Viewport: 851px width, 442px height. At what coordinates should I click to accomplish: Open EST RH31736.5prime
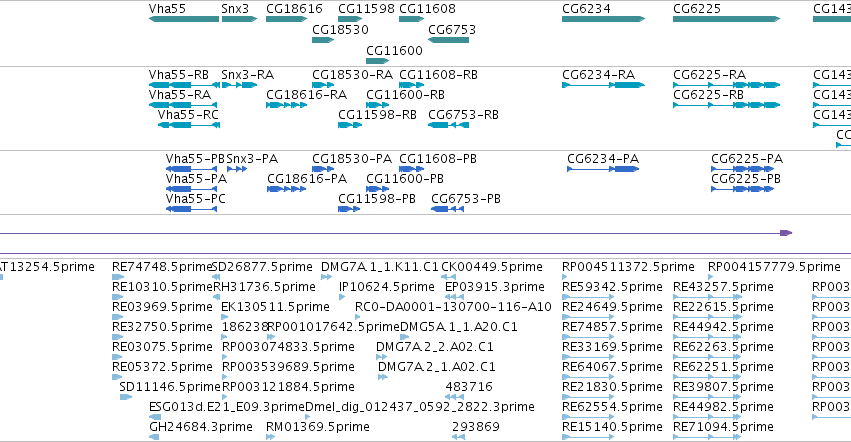pyautogui.click(x=264, y=287)
